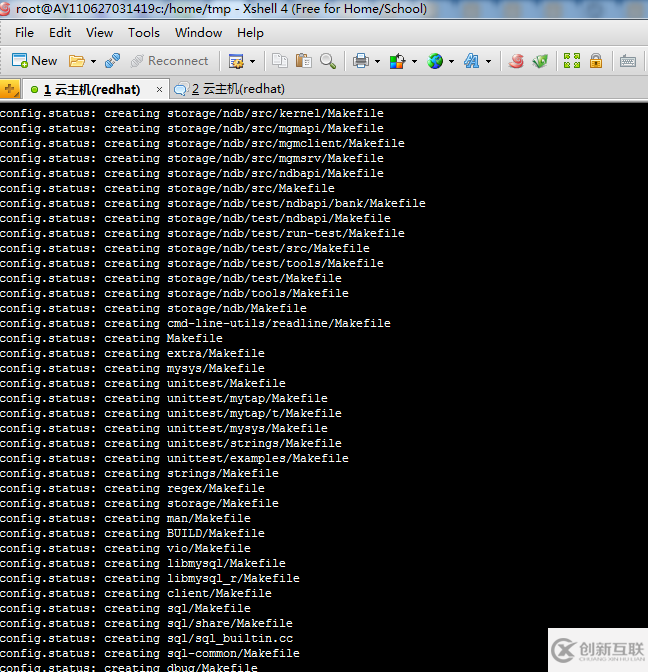
Task: Click the Xshell title bar app icon
Action: (5, 9)
